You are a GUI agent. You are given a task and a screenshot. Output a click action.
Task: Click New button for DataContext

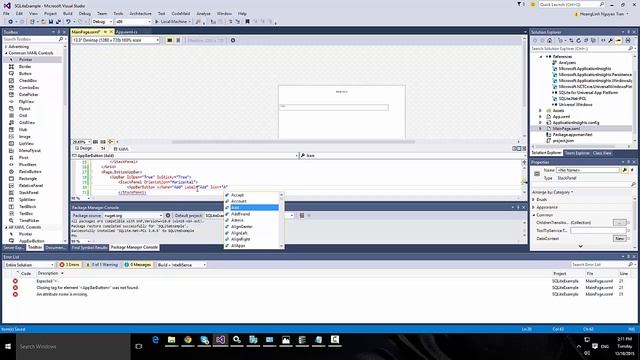(619, 238)
